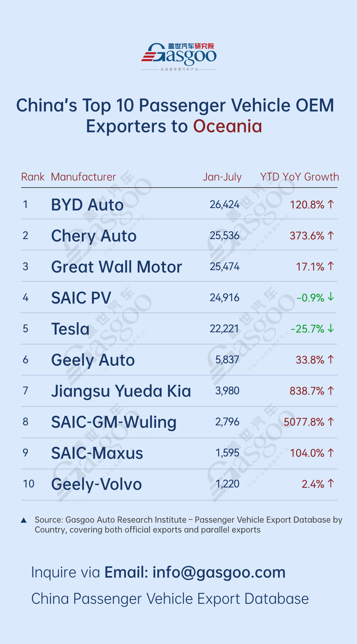The height and width of the screenshot is (644, 357).
Task: Click the YTD YoY Growth column header
Action: click(x=299, y=177)
